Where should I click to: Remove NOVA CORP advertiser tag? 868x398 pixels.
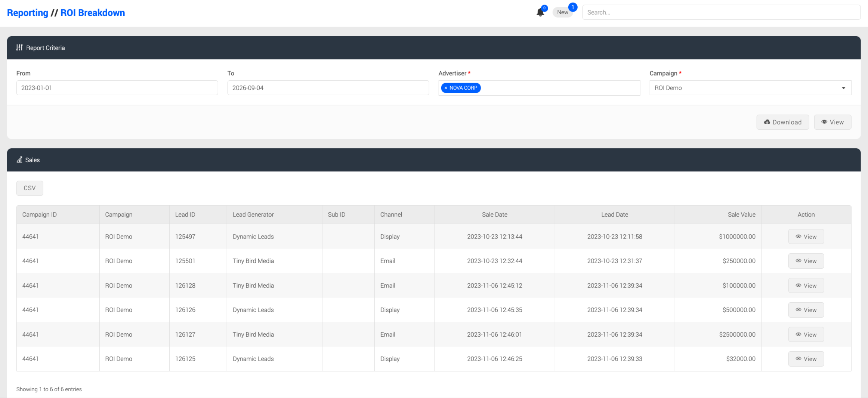[x=446, y=88]
